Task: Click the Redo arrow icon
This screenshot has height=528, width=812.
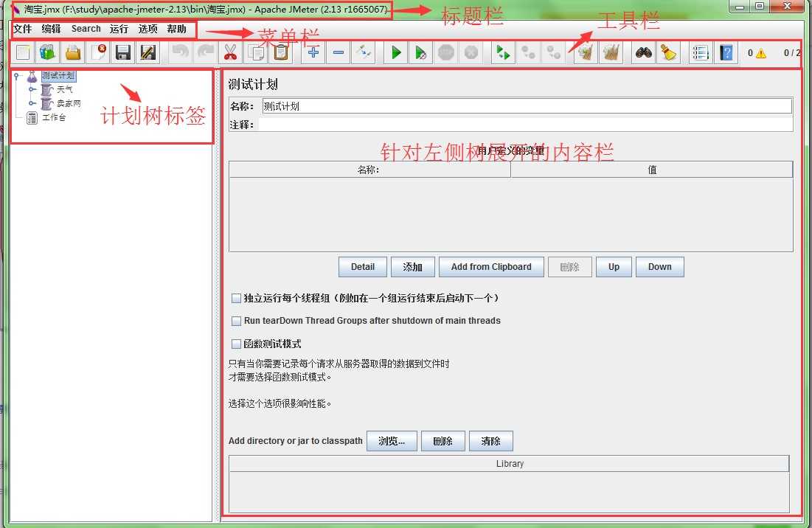Action: click(206, 52)
